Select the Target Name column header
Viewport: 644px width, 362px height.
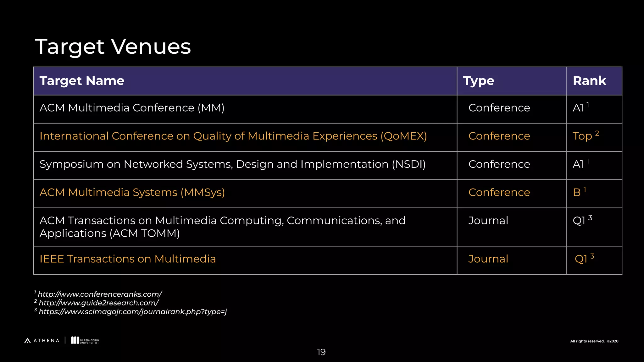(x=82, y=81)
